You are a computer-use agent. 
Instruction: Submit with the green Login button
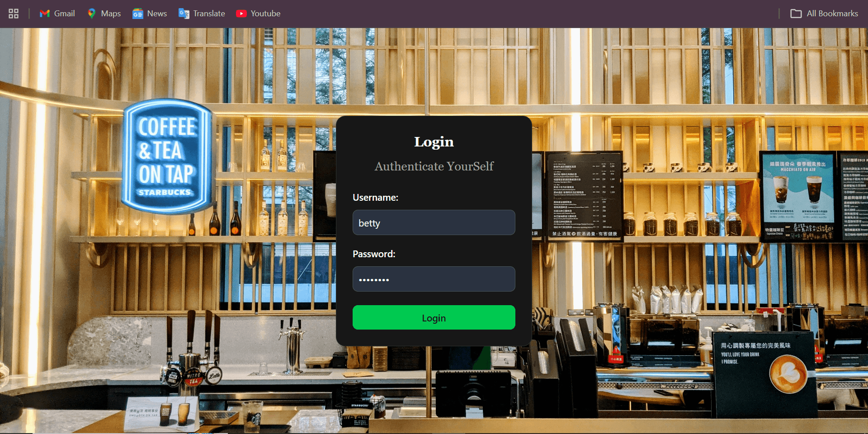(434, 317)
